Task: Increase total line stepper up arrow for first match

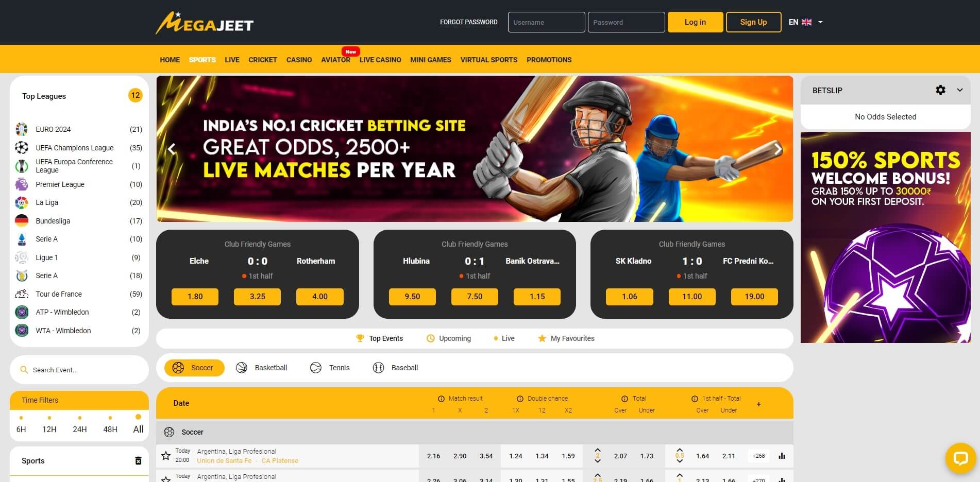Action: 598,450
